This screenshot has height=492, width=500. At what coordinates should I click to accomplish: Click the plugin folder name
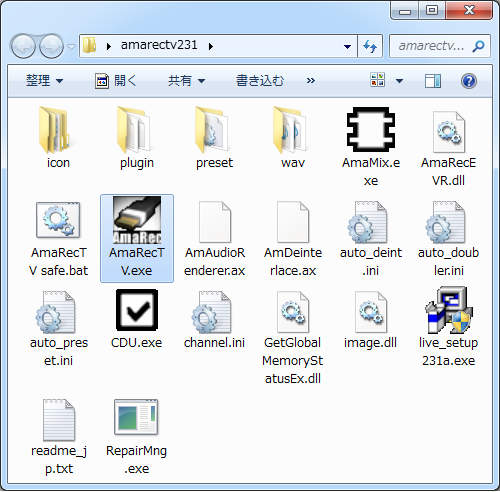[x=137, y=163]
